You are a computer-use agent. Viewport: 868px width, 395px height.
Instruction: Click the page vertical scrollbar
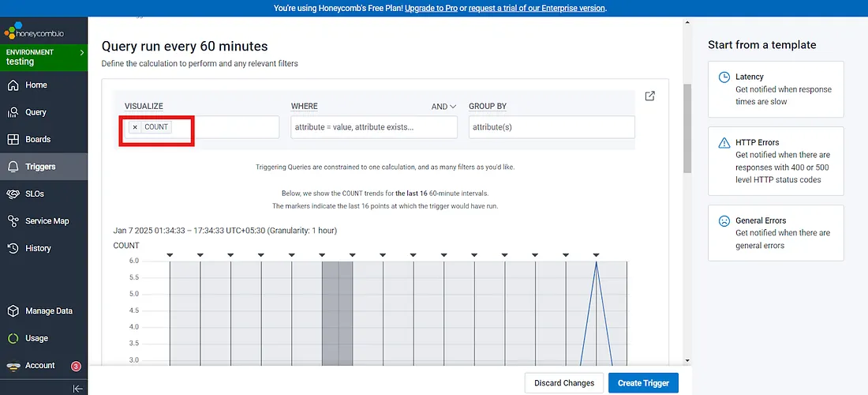(687, 126)
